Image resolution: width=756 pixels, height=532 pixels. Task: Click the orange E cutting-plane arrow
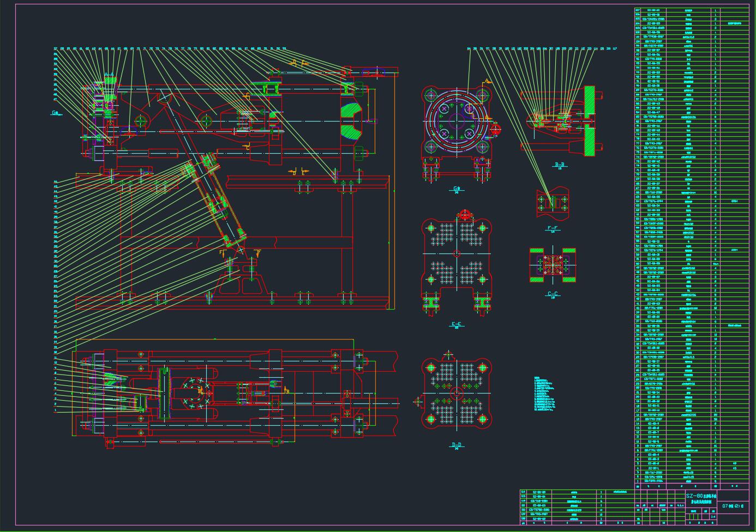pyautogui.click(x=304, y=172)
